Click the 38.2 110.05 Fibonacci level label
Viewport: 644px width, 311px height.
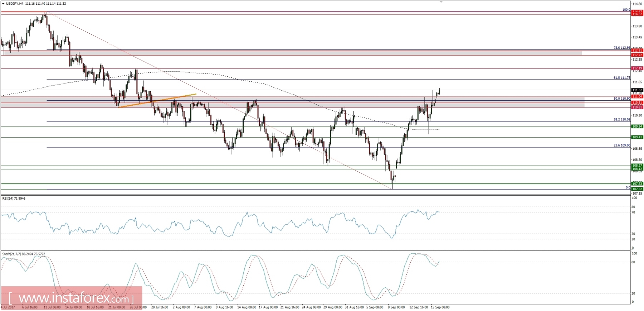click(622, 119)
